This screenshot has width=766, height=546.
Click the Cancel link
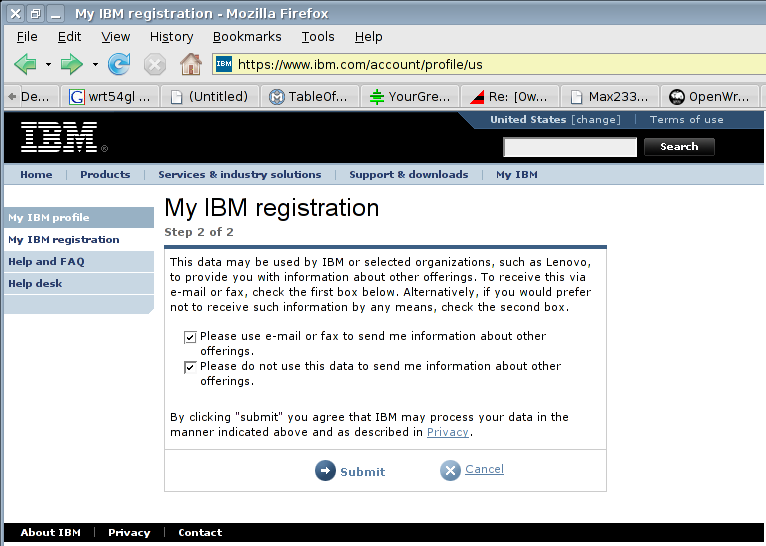coord(484,469)
